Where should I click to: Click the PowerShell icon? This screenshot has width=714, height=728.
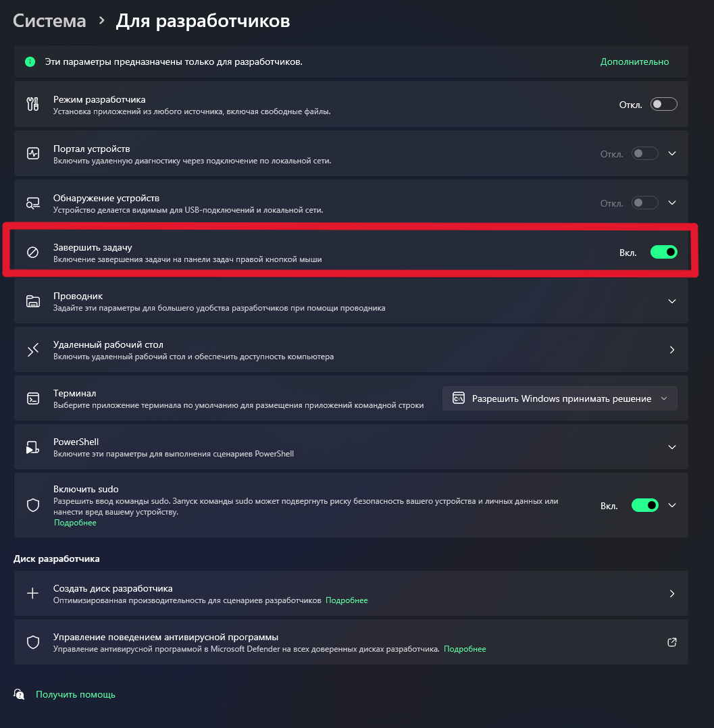(x=32, y=446)
